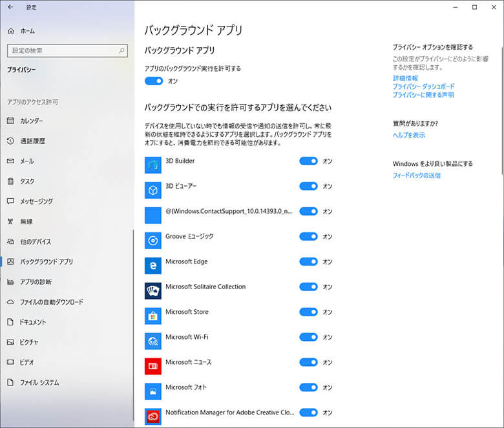Click the Microsoft ニュース red icon
504x428 pixels.
[153, 366]
